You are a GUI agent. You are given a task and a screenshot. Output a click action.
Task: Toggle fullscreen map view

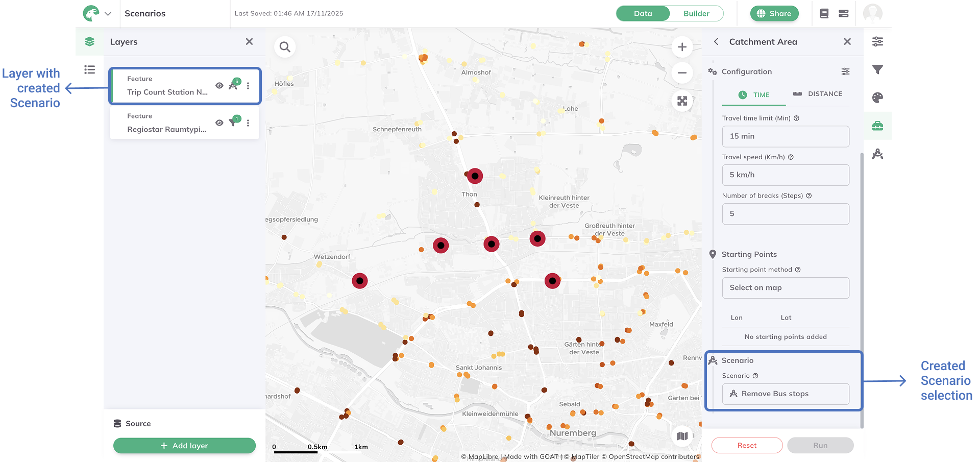click(682, 101)
